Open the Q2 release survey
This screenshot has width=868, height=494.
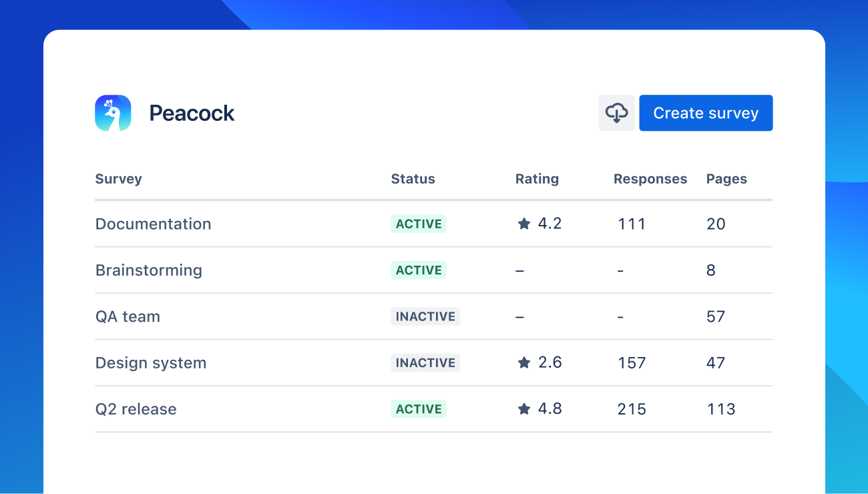[x=136, y=409]
